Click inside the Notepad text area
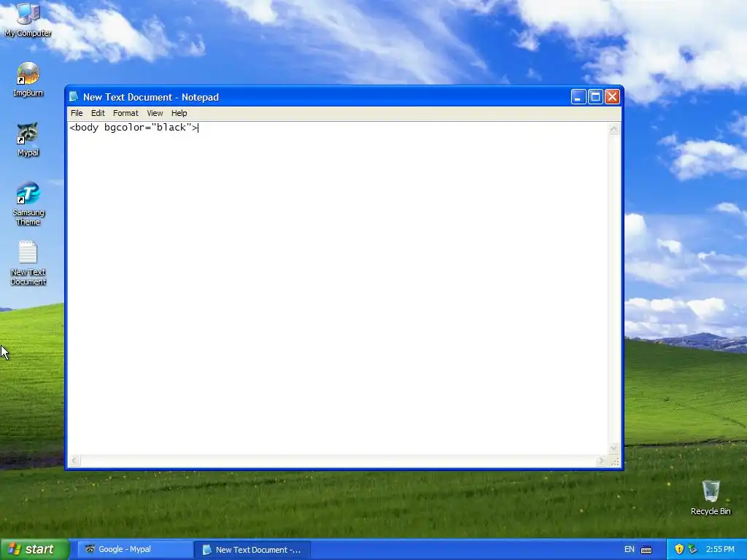This screenshot has height=560, width=747. pos(338,288)
